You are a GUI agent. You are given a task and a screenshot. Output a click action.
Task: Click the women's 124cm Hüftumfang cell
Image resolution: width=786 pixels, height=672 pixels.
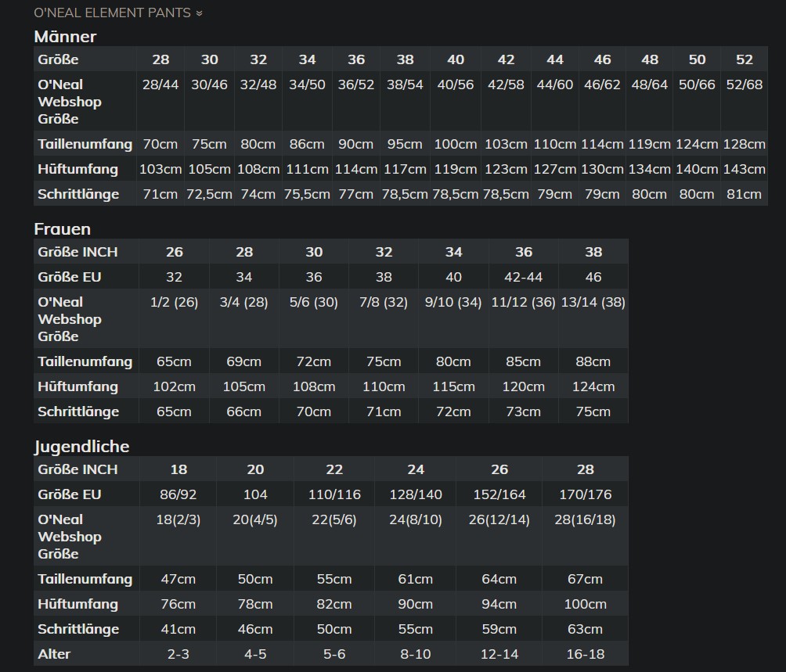pos(593,386)
